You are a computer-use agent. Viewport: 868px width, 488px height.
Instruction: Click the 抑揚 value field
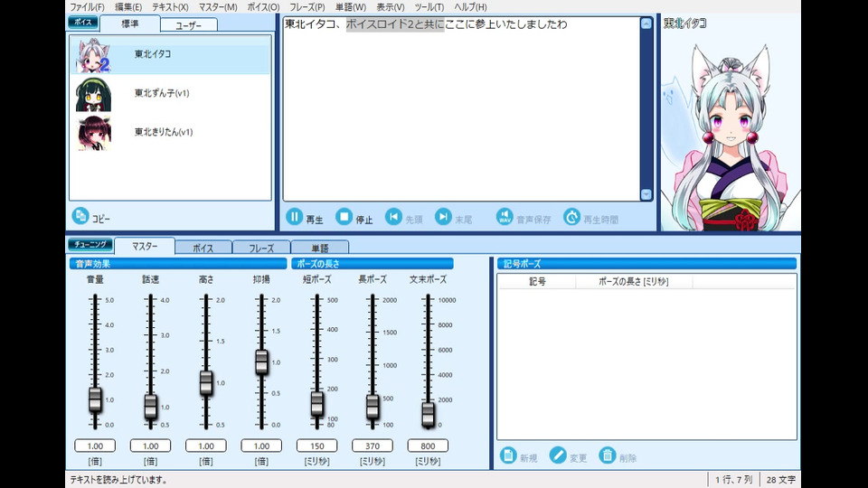pos(261,446)
